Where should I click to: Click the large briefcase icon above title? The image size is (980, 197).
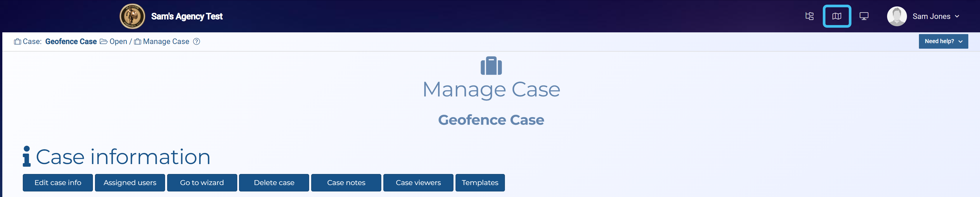tap(491, 66)
